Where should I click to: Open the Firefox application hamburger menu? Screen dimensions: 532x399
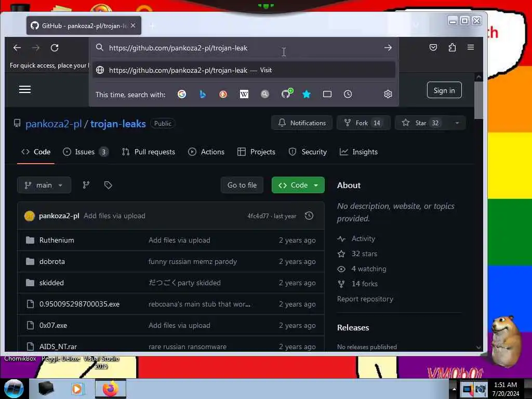tap(471, 47)
